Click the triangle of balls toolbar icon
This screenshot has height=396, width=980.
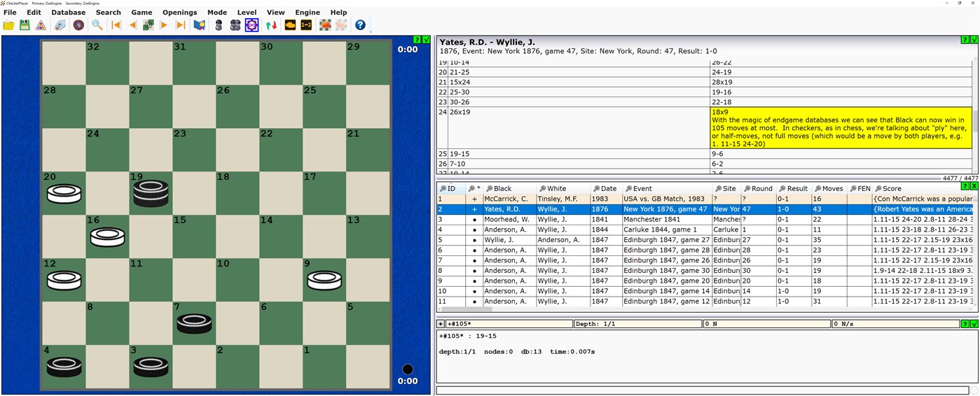41,25
